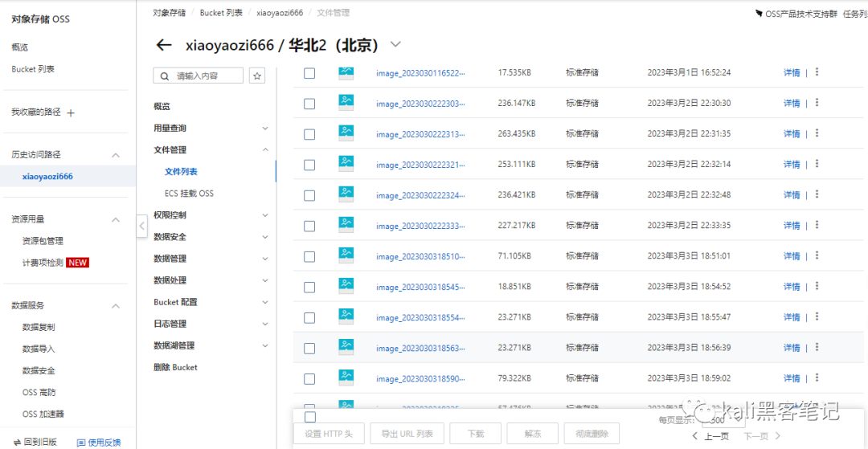
Task: Click image icon of the 236.421KB file
Action: point(346,194)
